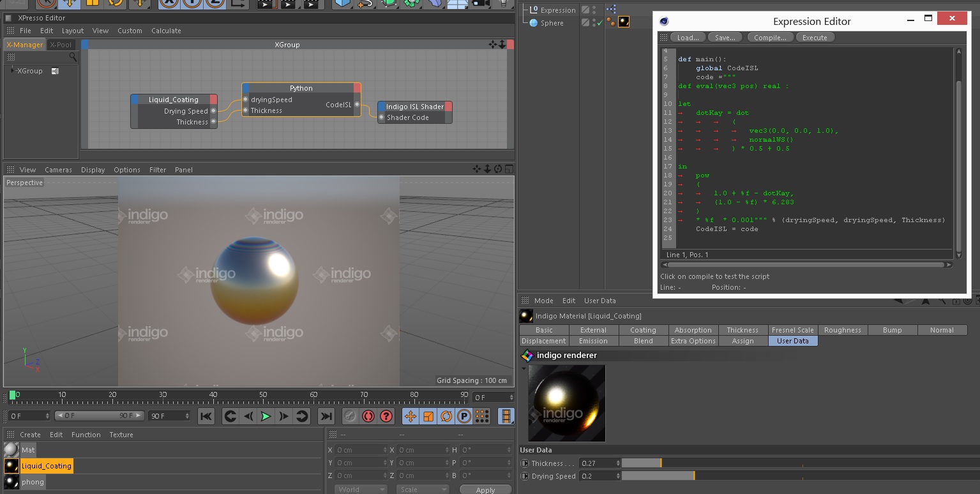Open the Coating tab
Screen dimensions: 980x494
[x=643, y=330]
